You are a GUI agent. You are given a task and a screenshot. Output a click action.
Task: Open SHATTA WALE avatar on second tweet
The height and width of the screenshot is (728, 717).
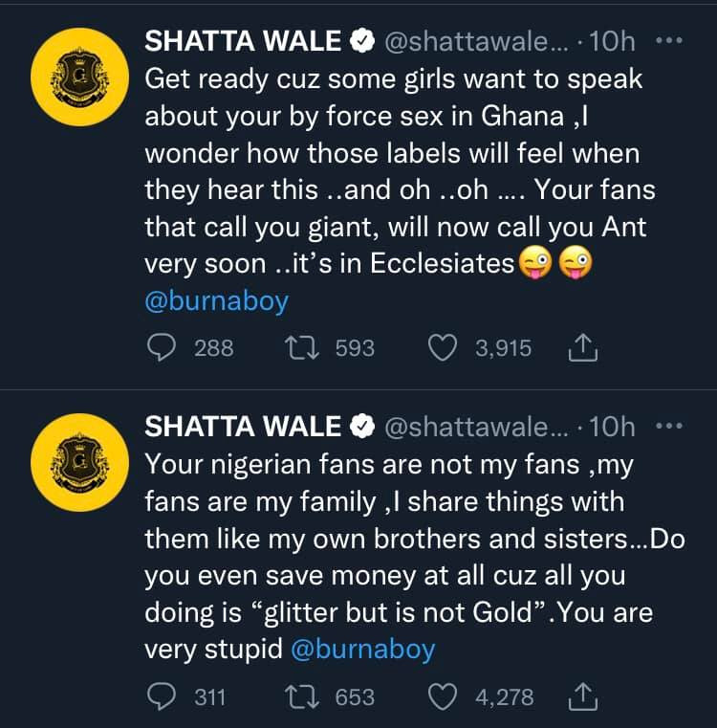point(79,462)
